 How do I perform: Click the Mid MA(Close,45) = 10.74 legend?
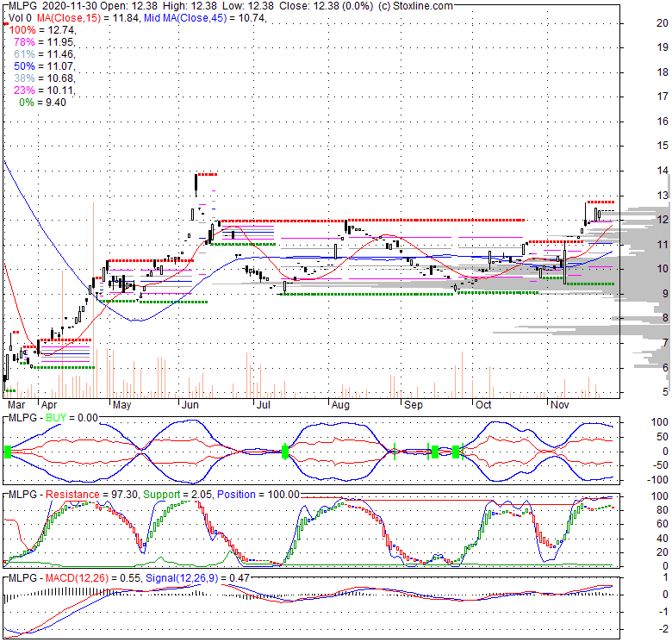pos(205,18)
